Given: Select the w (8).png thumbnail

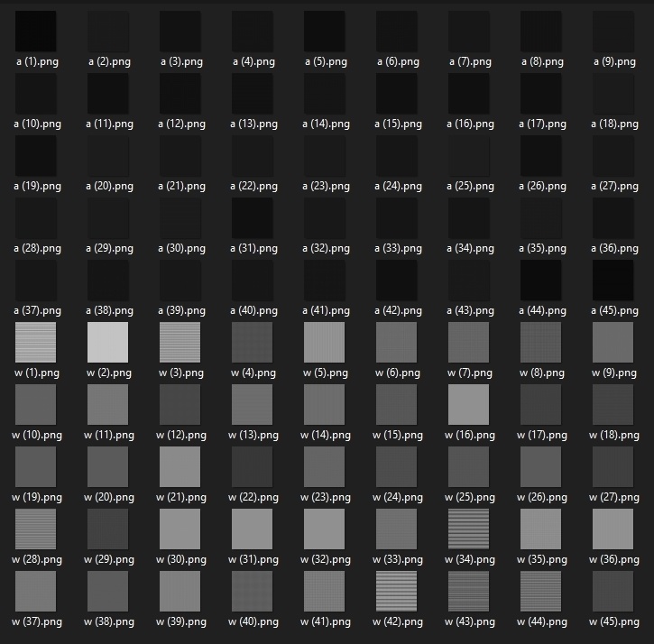Looking at the screenshot, I should tap(540, 342).
